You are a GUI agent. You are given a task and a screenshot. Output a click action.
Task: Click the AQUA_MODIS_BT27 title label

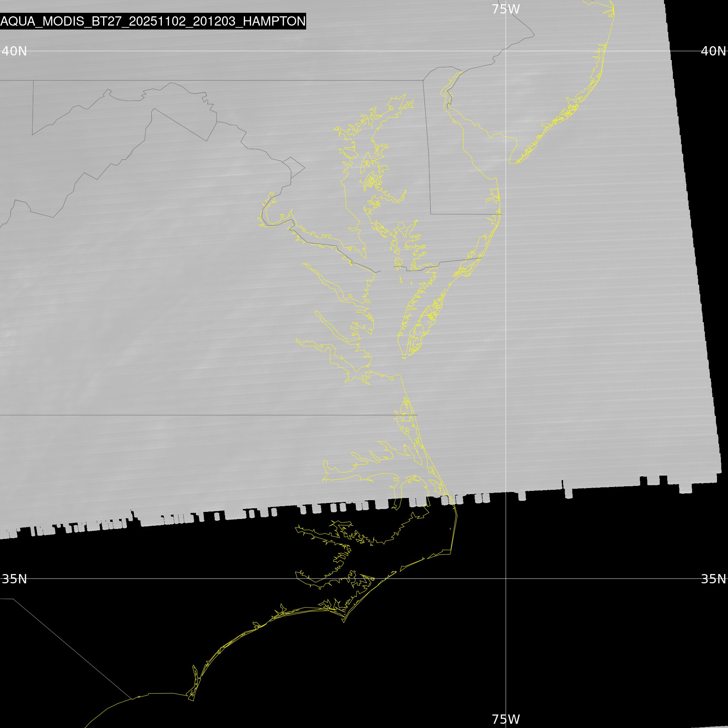click(152, 21)
